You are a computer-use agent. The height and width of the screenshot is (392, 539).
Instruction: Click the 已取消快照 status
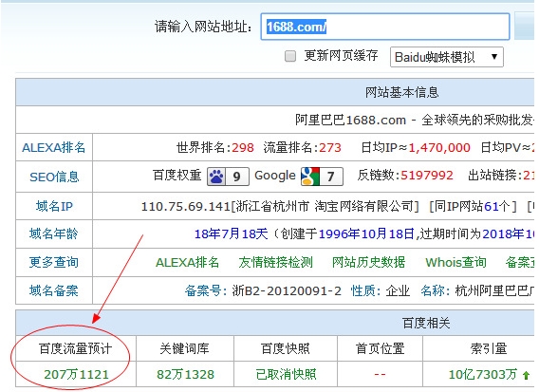286,374
